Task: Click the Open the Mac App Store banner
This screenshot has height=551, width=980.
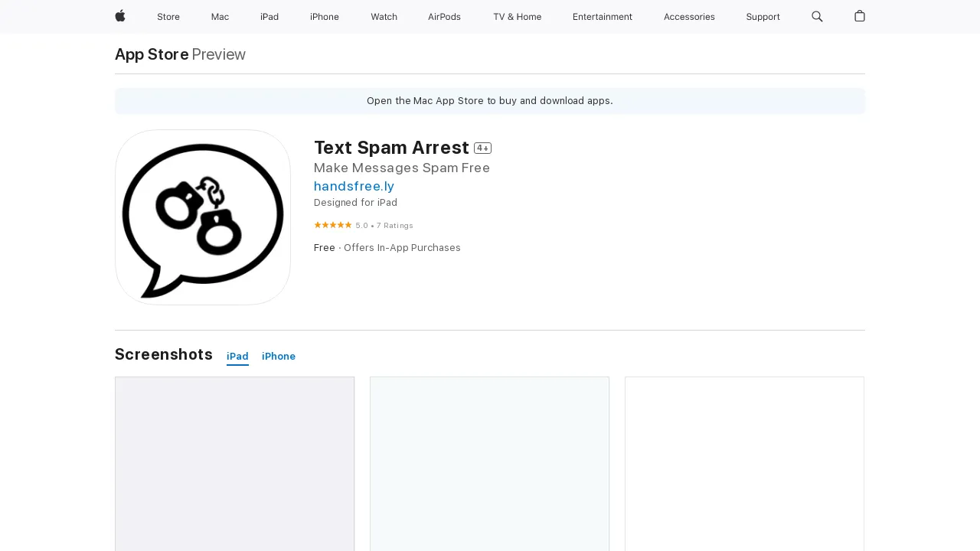Action: (x=490, y=101)
